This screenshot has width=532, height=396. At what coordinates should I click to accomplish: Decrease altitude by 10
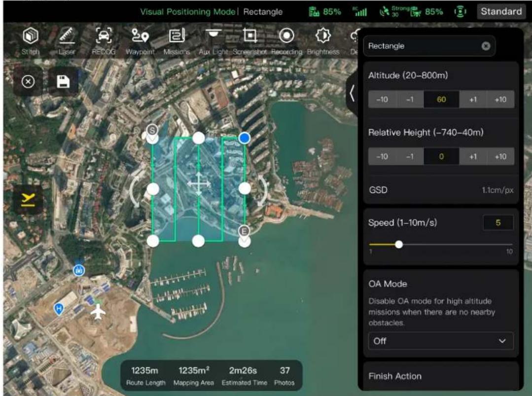pos(382,100)
